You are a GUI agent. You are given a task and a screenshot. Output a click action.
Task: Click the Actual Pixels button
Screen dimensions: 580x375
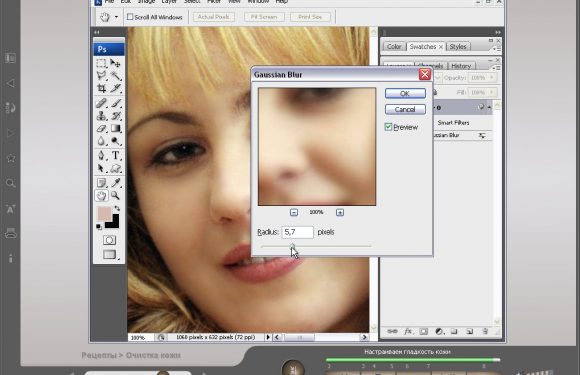[x=213, y=17]
